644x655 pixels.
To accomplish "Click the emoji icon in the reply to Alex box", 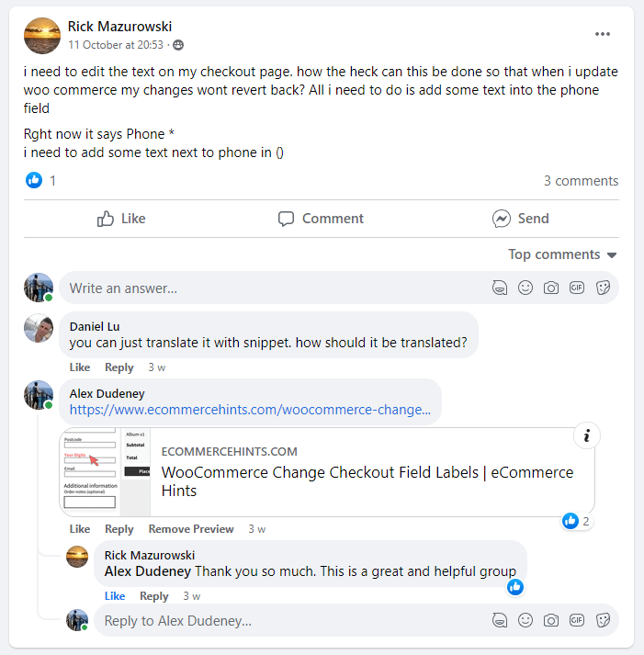I will [525, 621].
